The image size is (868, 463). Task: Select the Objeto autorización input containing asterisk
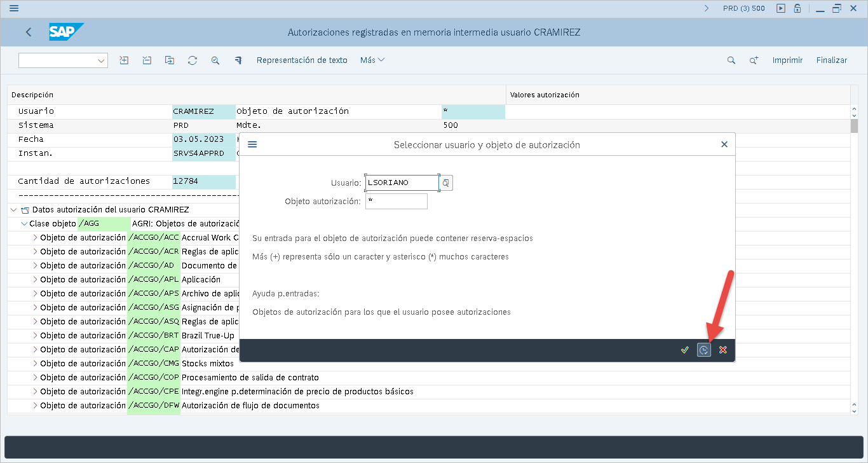click(x=397, y=200)
